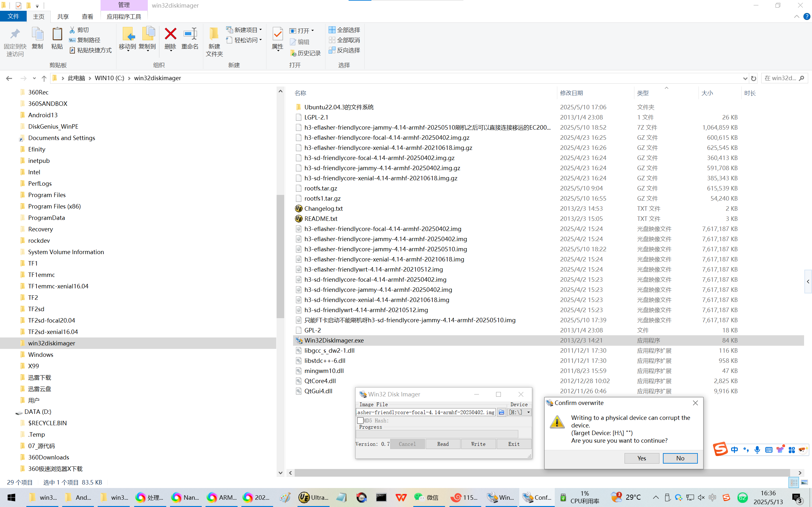
Task: Open the Share (共享) ribbon tab
Action: [63, 16]
